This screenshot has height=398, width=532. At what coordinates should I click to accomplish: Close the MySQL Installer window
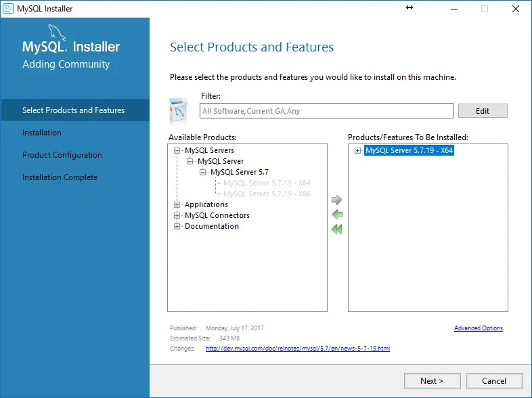(x=516, y=9)
